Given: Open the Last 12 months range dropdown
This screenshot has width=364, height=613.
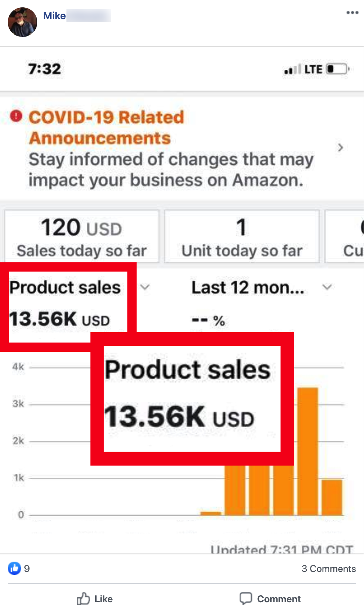Looking at the screenshot, I should (x=327, y=287).
